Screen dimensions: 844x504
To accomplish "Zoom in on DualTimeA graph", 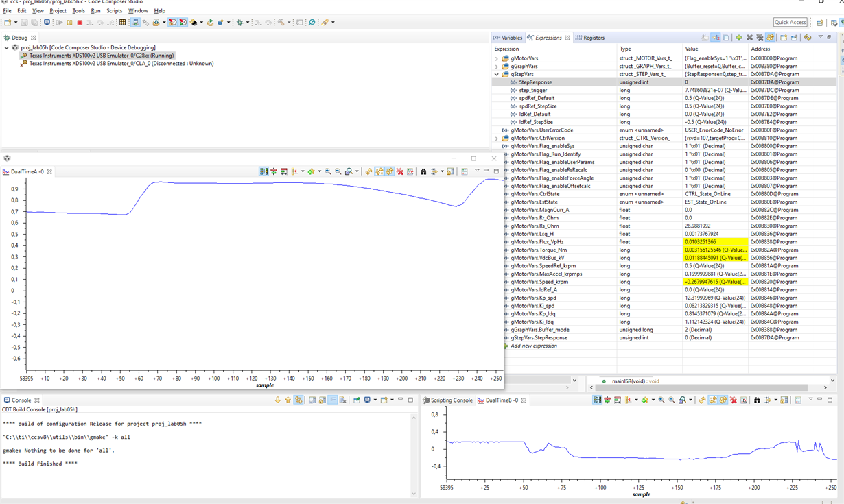I will [x=328, y=171].
